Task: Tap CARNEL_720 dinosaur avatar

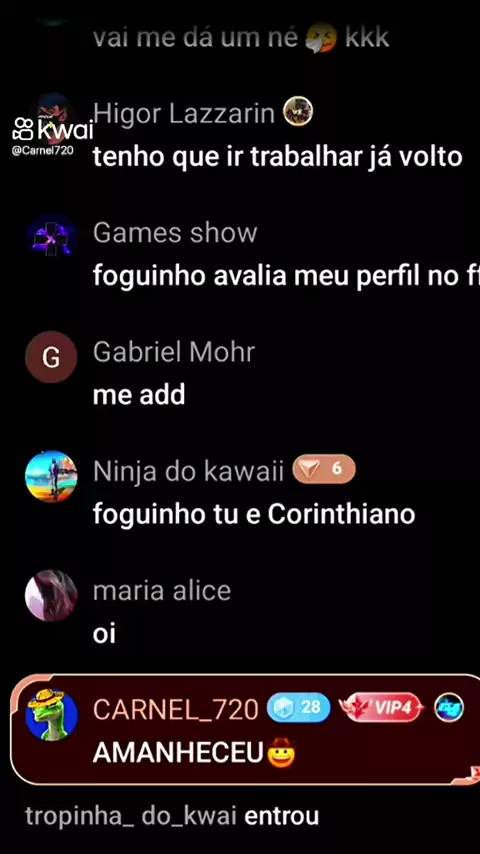Action: pyautogui.click(x=51, y=714)
